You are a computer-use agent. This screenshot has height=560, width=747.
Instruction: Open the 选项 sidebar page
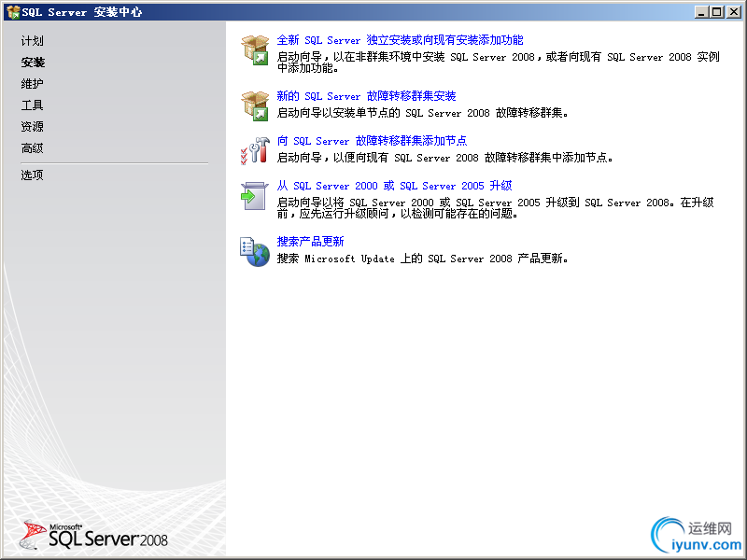(32, 175)
